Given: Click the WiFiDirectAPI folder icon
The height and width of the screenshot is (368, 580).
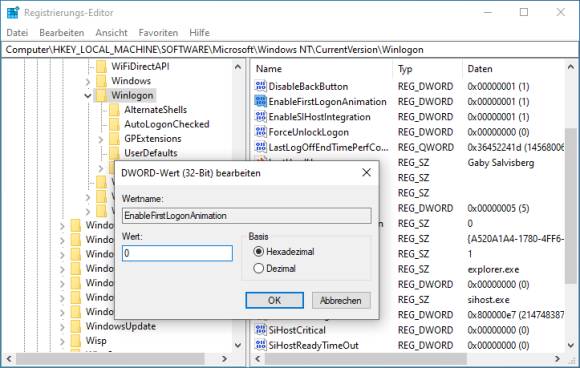Looking at the screenshot, I should 101,67.
